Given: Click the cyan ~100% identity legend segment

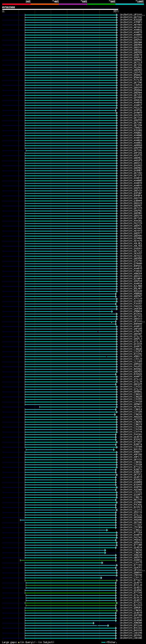Looking at the screenshot, I should point(130,4).
